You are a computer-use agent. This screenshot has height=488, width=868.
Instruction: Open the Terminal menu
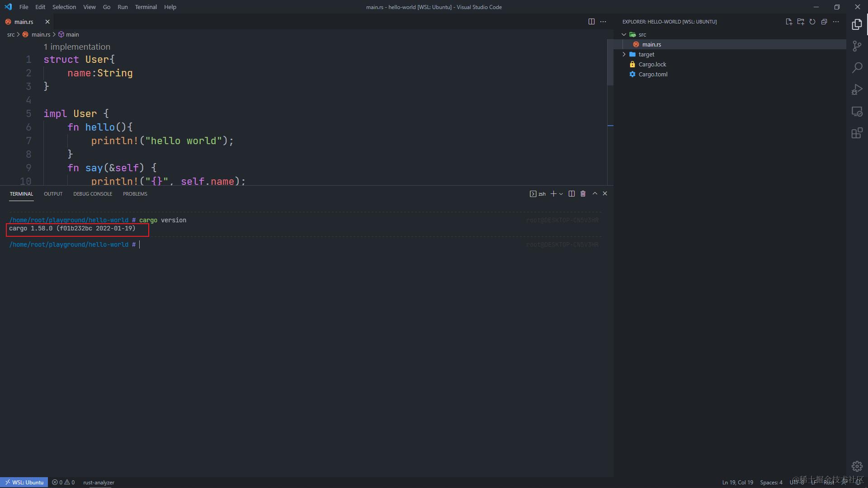click(146, 7)
